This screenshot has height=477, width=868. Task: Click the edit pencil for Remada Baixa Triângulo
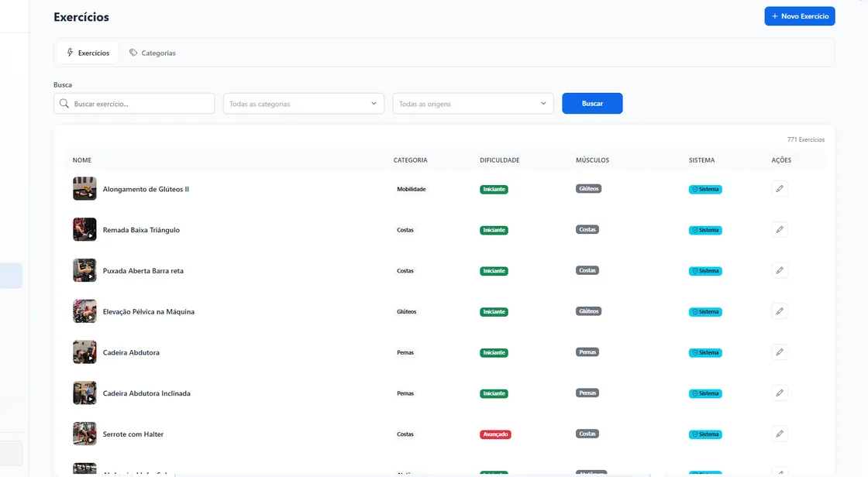click(780, 230)
